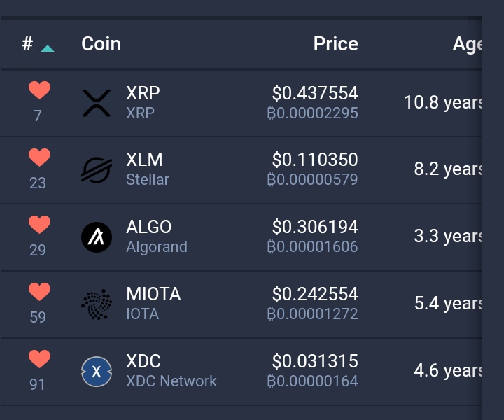Viewport: 504px width, 420px height.
Task: Unfavorite XRP with its heart icon
Action: pos(39,90)
